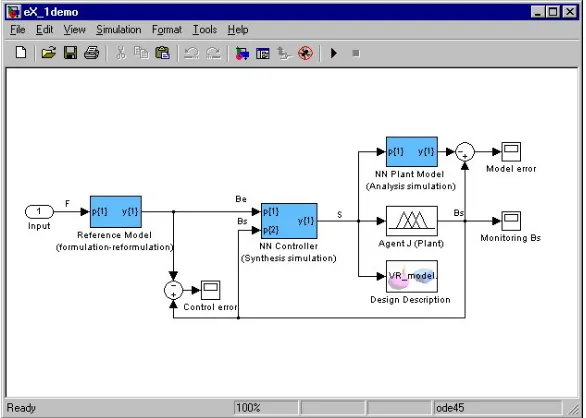586x418 pixels.
Task: Open the Library Browser icon
Action: [242, 53]
